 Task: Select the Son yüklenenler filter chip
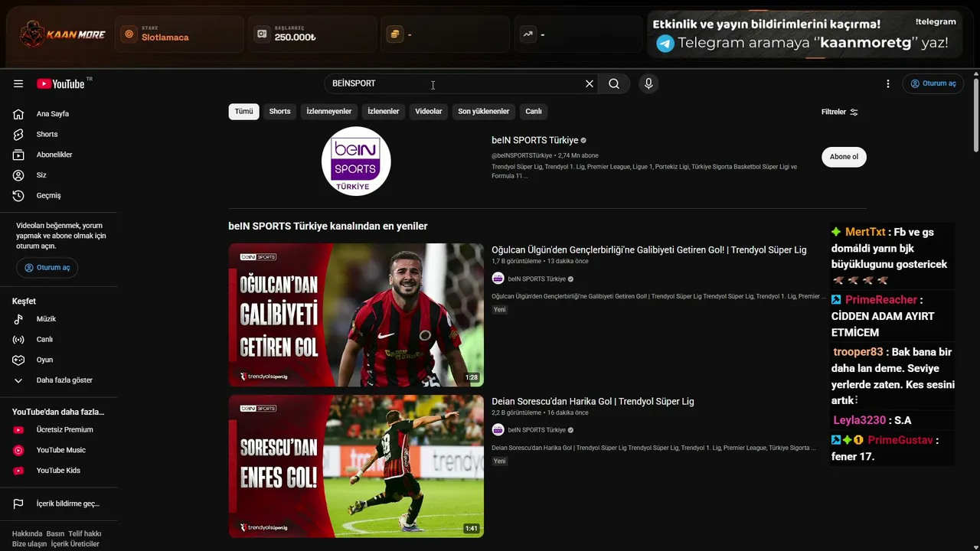484,112
